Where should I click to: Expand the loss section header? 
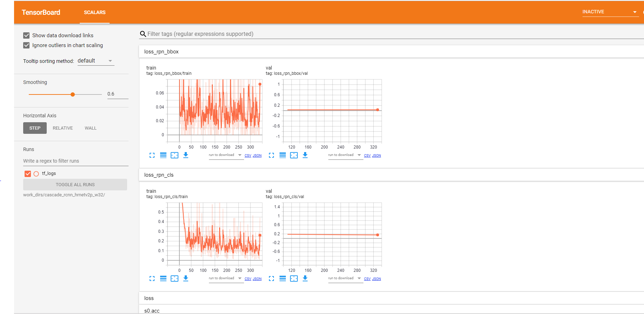pyautogui.click(x=392, y=298)
